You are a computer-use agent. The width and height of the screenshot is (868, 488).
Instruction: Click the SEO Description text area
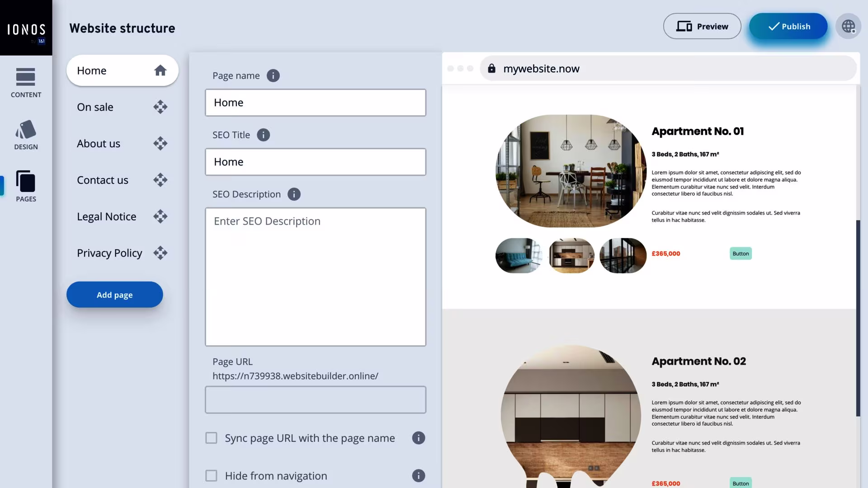pos(316,277)
